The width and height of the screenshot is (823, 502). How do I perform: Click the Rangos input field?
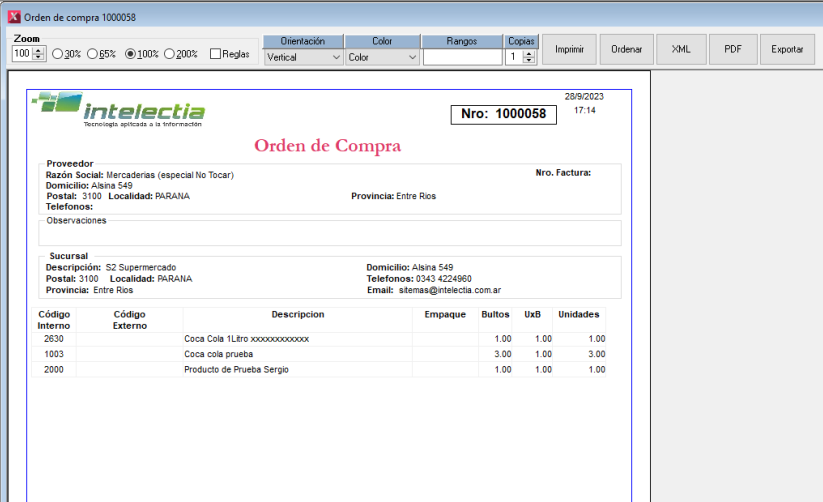tap(462, 58)
